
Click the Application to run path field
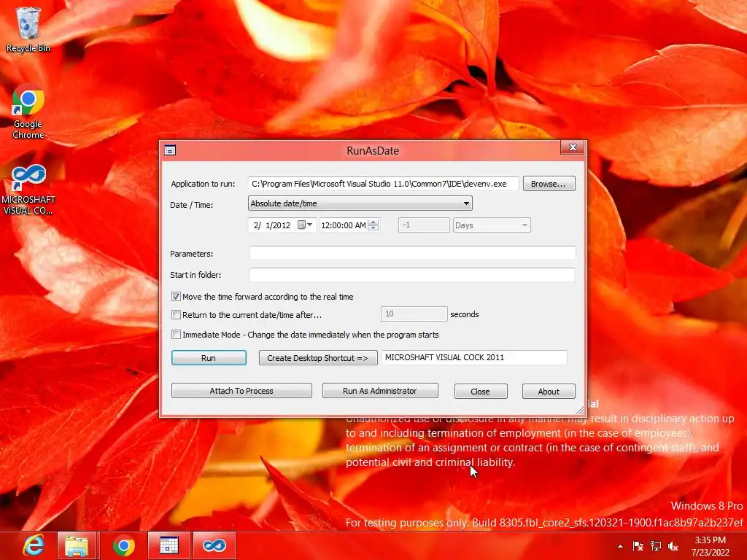[x=384, y=184]
